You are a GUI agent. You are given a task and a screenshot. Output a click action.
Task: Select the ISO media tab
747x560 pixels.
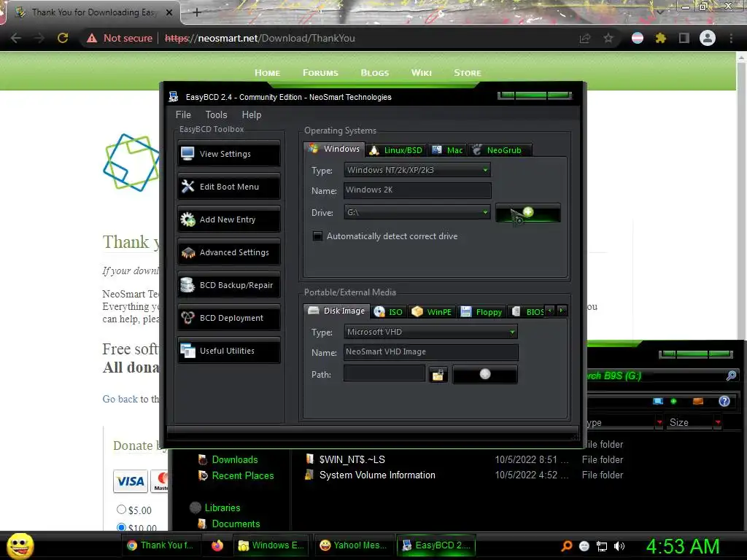(x=389, y=312)
